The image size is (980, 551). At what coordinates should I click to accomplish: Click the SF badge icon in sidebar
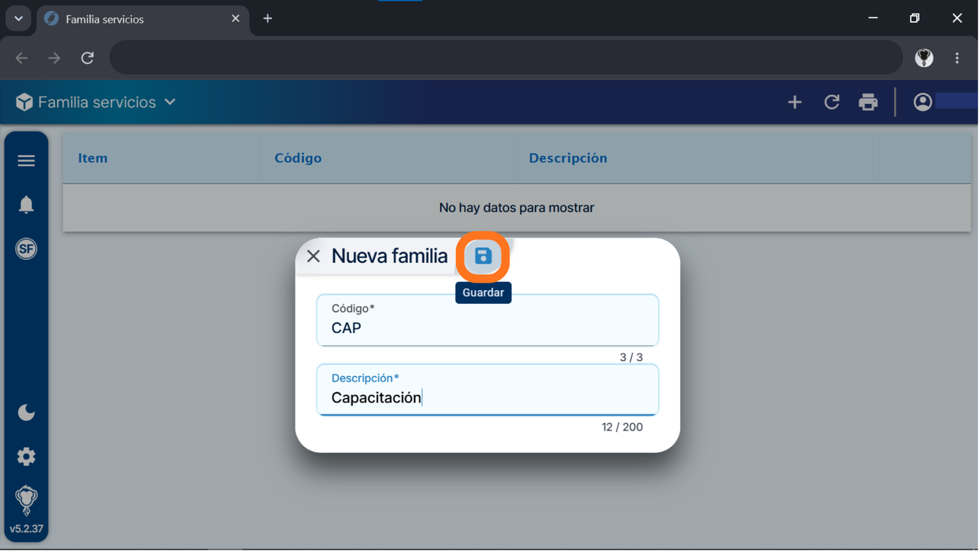tap(26, 249)
